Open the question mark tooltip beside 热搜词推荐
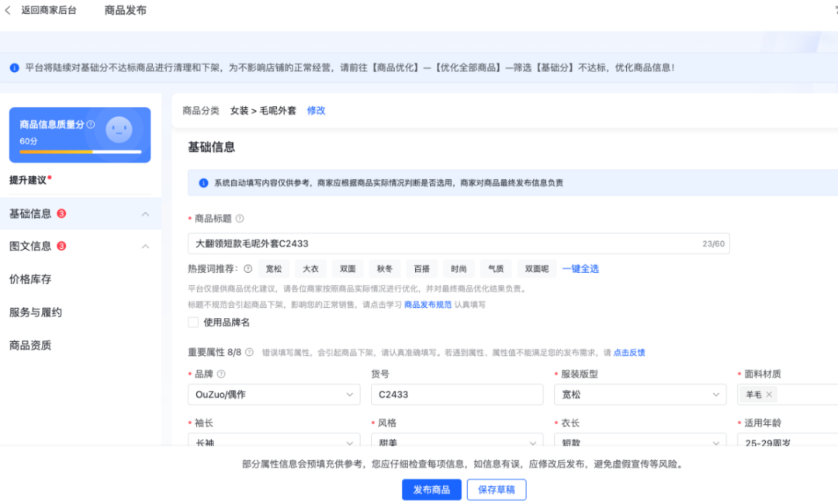838x504 pixels. (248, 268)
